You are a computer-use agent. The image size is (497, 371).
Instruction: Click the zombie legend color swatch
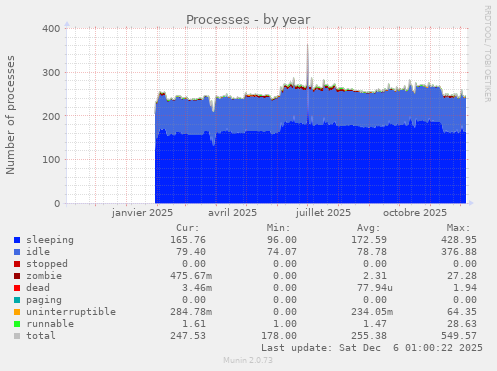click(17, 276)
